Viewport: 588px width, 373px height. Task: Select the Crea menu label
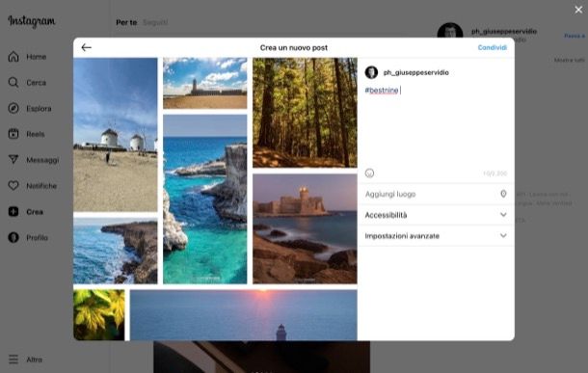35,212
